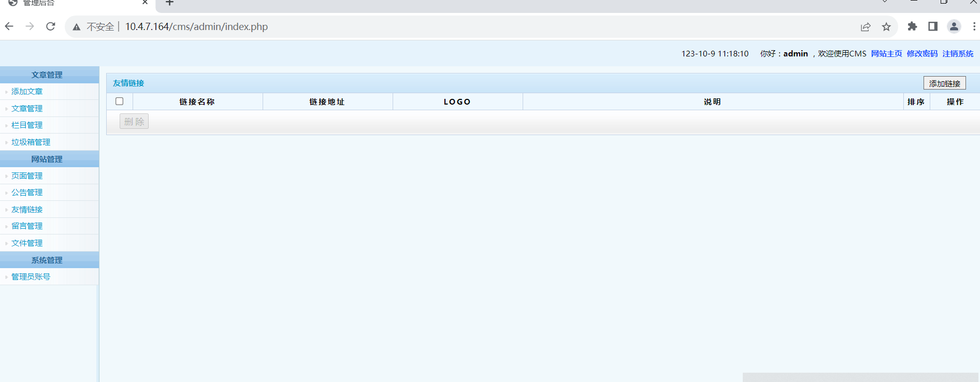Open 文章管理 sidebar item
The image size is (980, 382).
pyautogui.click(x=27, y=109)
